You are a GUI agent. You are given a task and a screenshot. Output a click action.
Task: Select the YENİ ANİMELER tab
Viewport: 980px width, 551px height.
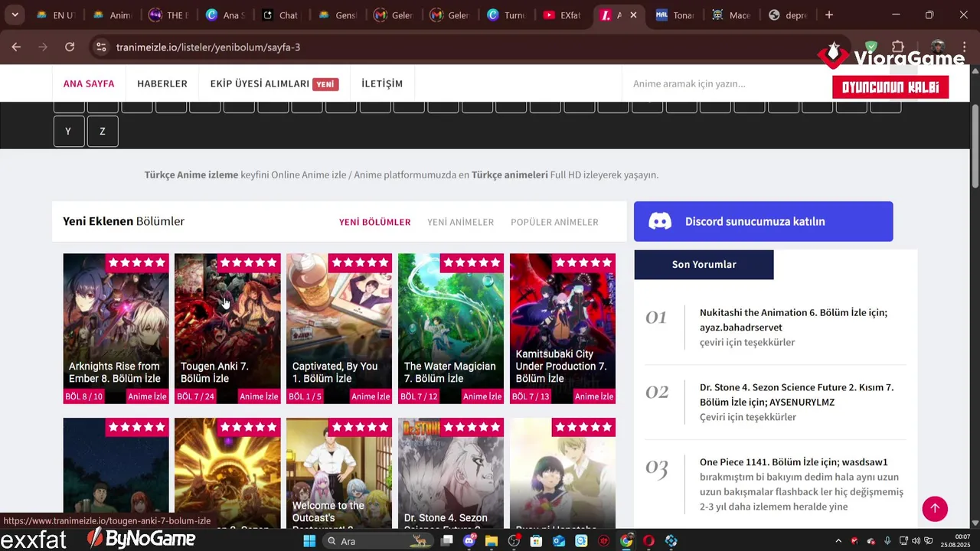pos(460,222)
